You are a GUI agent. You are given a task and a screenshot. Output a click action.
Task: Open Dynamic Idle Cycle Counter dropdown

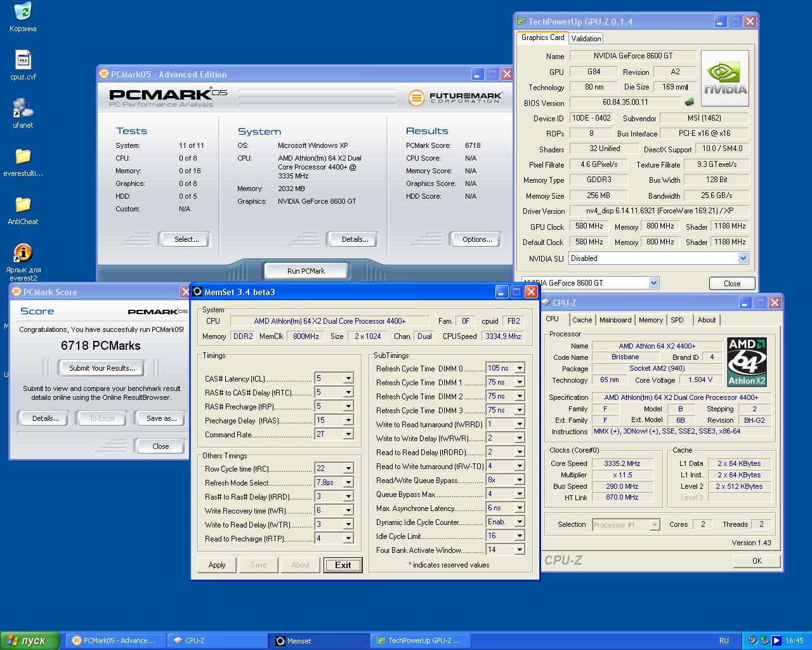[x=520, y=522]
